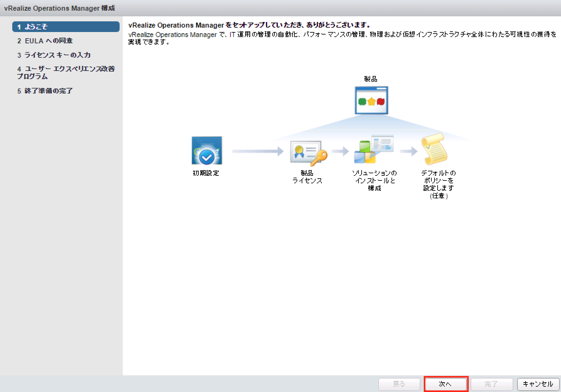The image size is (561, 392).
Task: Click the ソリューションのインストールと構成 icon
Action: click(374, 149)
